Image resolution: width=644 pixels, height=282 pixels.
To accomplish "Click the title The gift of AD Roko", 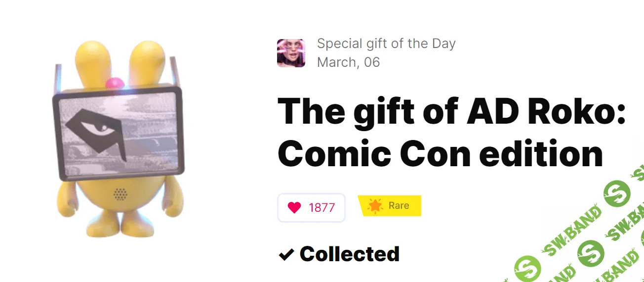I will 451,111.
